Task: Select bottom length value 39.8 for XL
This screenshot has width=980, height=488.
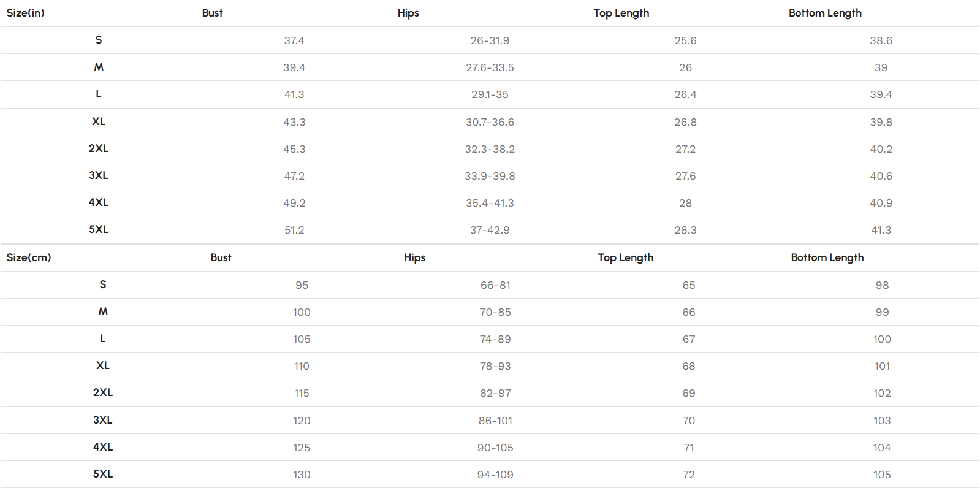Action: pos(881,122)
